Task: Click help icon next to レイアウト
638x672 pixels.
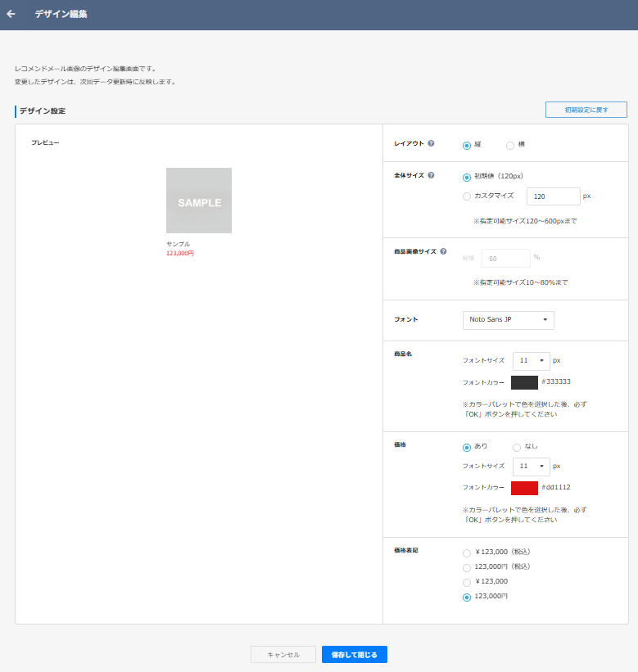Action: [x=431, y=143]
